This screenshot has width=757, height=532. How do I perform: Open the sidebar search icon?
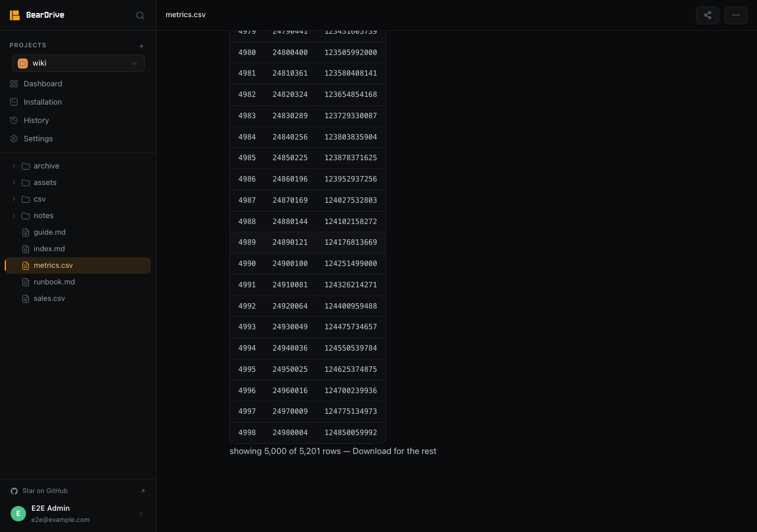(x=140, y=15)
